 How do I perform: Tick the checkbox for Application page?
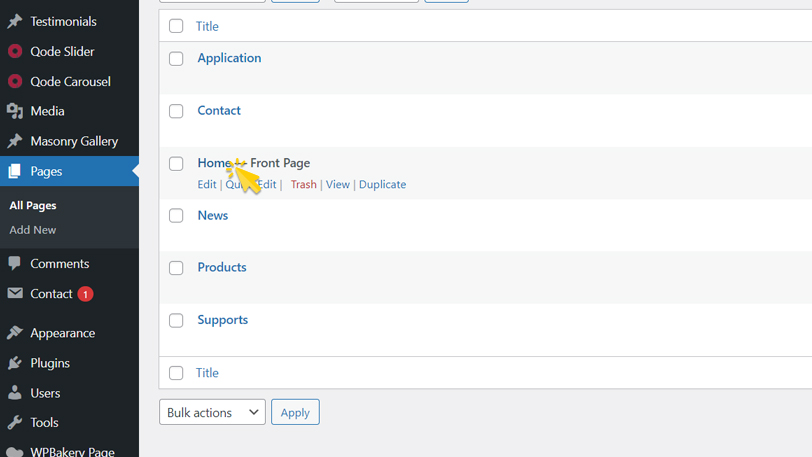click(x=176, y=59)
